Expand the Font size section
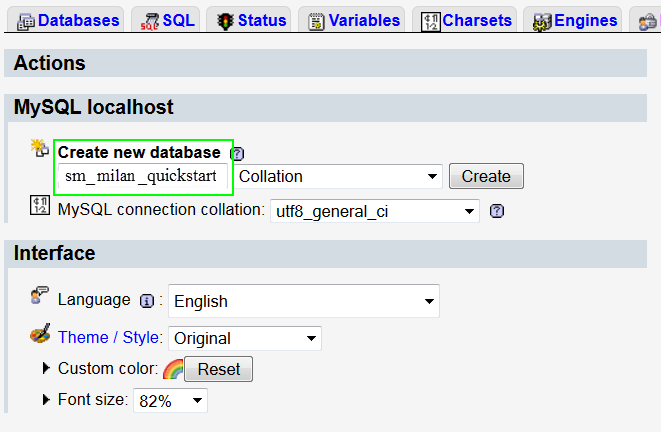Screen dimensions: 661x432 click(x=46, y=399)
